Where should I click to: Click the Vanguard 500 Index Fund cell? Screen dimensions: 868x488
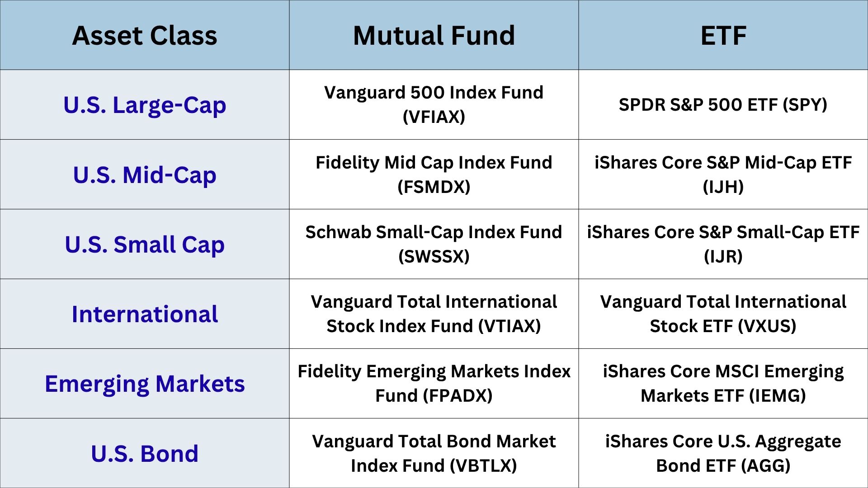click(434, 105)
